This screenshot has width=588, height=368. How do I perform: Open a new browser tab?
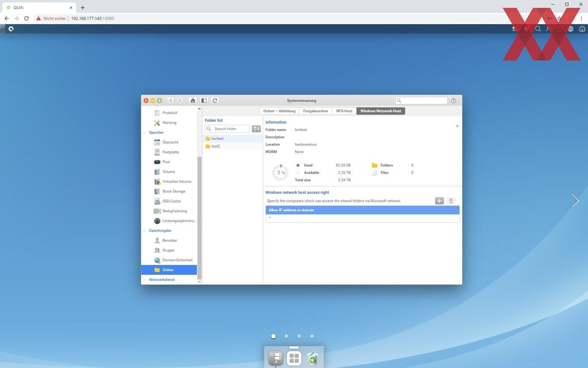83,7
